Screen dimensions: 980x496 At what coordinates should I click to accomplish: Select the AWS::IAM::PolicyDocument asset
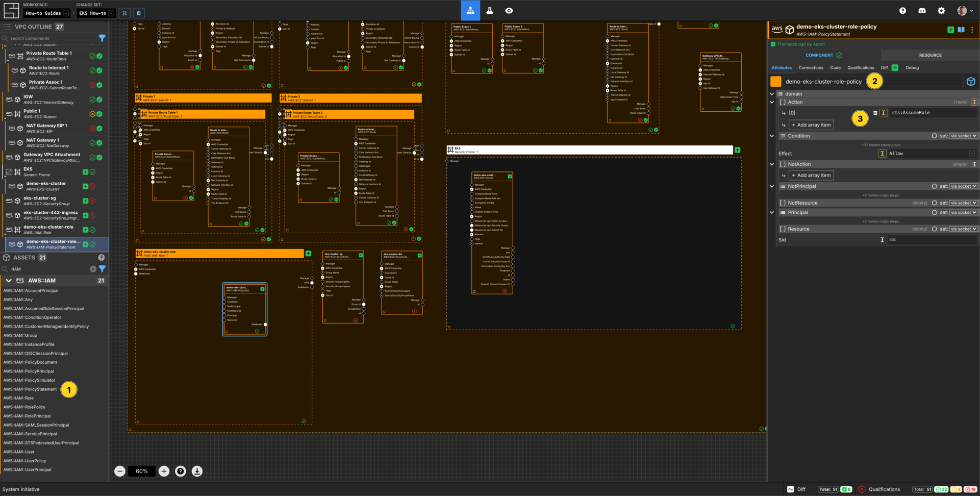click(30, 362)
